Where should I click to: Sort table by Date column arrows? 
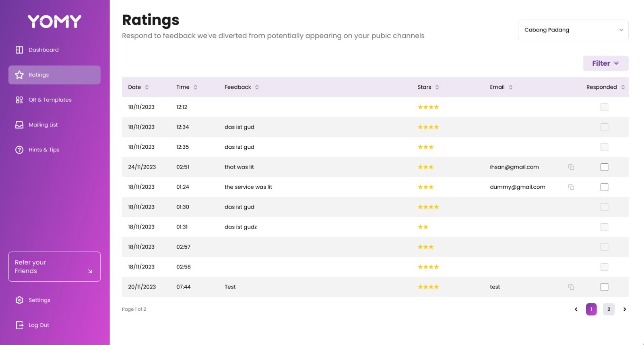(x=147, y=87)
